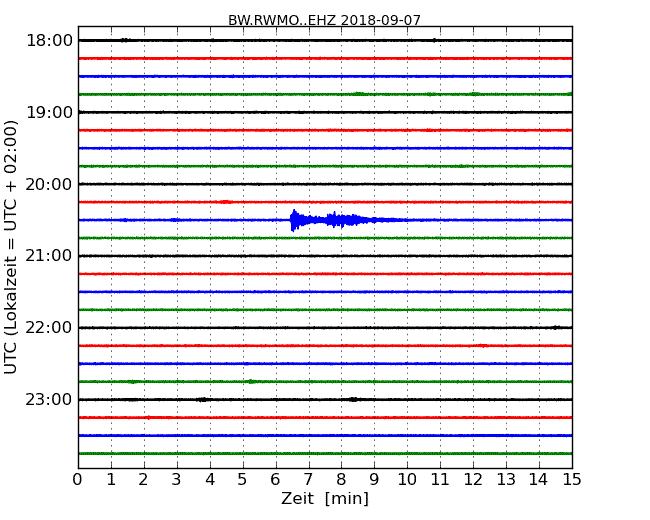Click the x-axis tick label 1
Screen dimensions: 650x520
[111, 479]
